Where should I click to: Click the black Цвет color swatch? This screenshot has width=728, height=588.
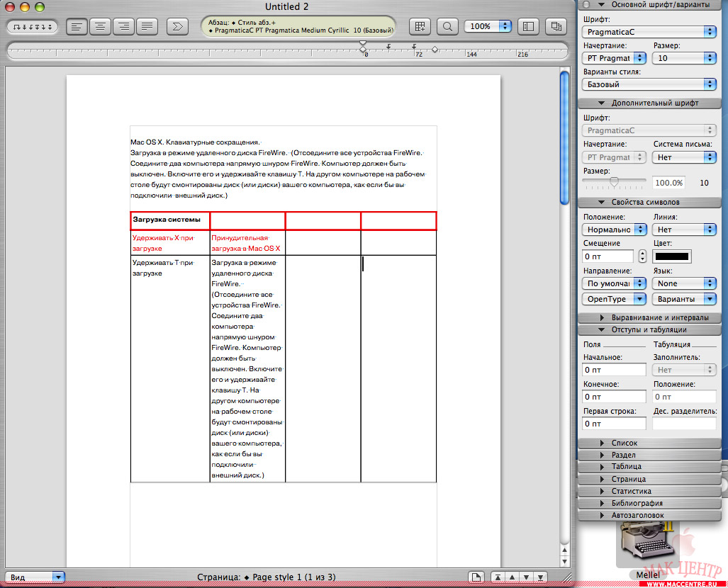pyautogui.click(x=672, y=256)
